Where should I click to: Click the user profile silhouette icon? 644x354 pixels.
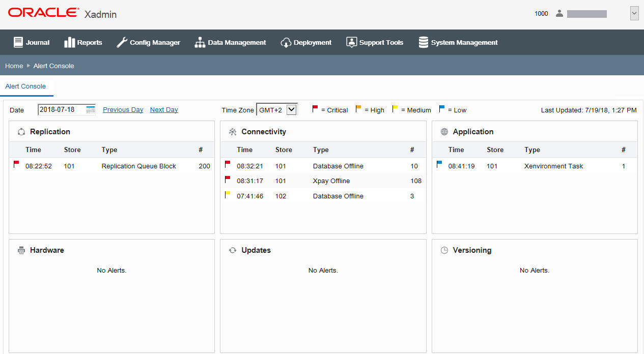pos(559,14)
